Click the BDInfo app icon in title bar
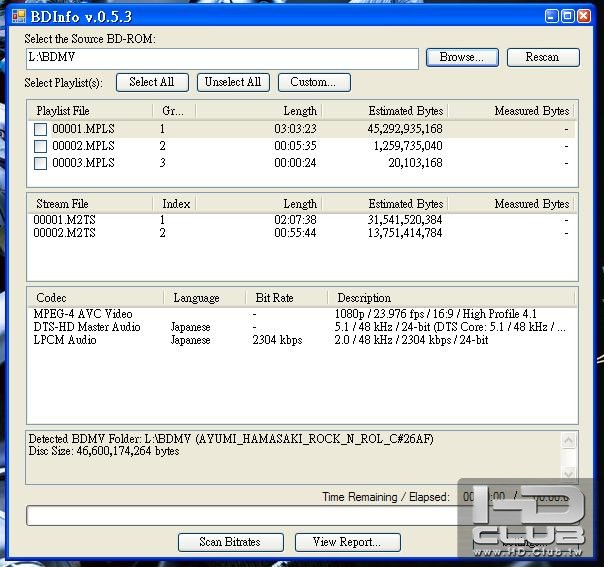 pyautogui.click(x=18, y=16)
